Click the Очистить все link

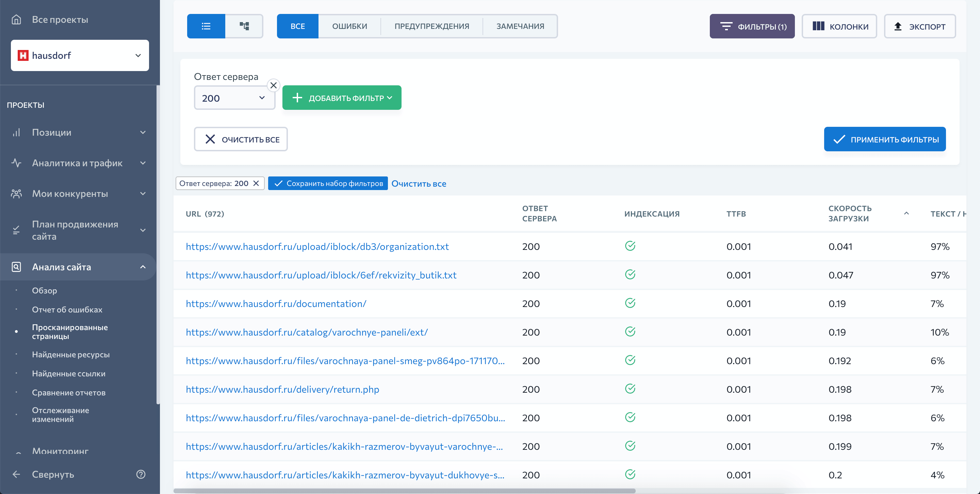pos(419,184)
